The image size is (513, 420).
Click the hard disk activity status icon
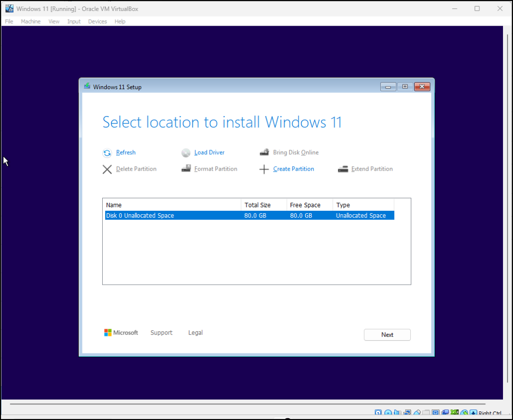pos(378,412)
